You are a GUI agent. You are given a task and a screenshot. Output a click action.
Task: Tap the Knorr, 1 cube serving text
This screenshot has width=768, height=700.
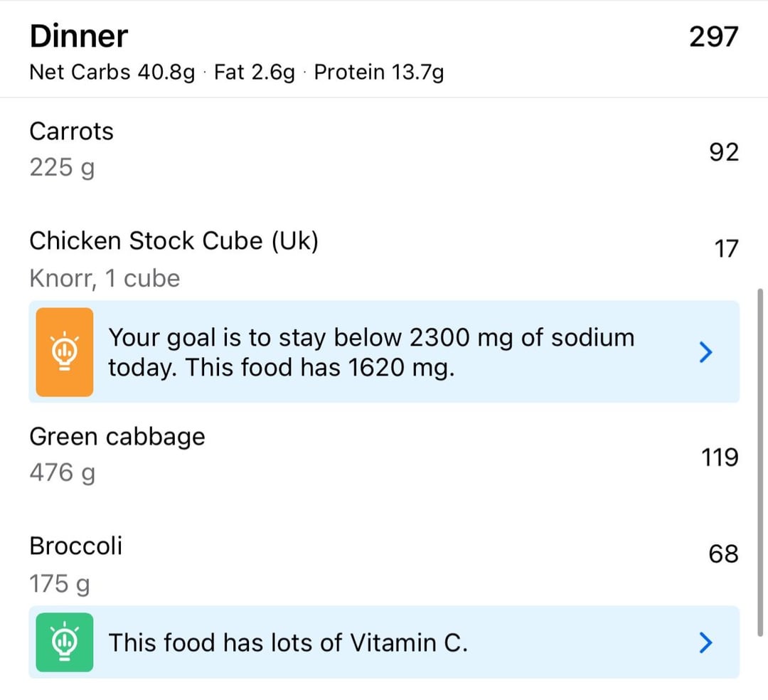[105, 278]
